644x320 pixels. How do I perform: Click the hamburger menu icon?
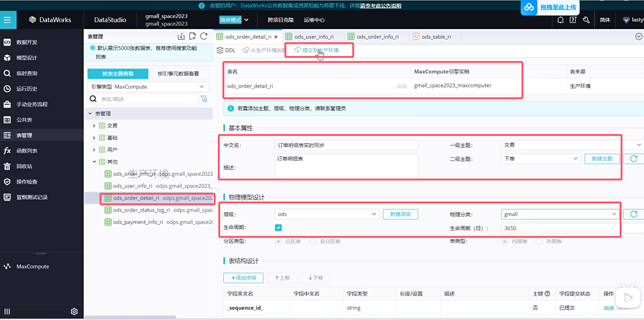point(8,20)
